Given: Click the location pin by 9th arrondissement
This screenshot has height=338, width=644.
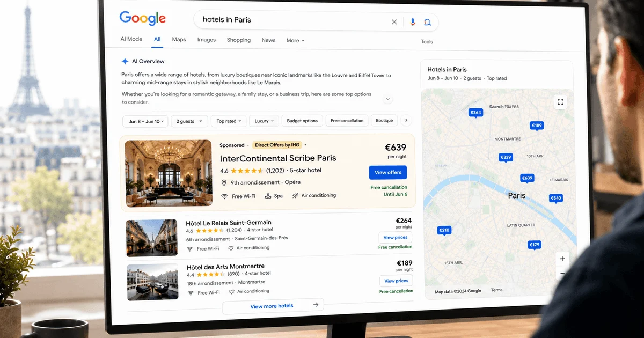Looking at the screenshot, I should click(x=224, y=183).
